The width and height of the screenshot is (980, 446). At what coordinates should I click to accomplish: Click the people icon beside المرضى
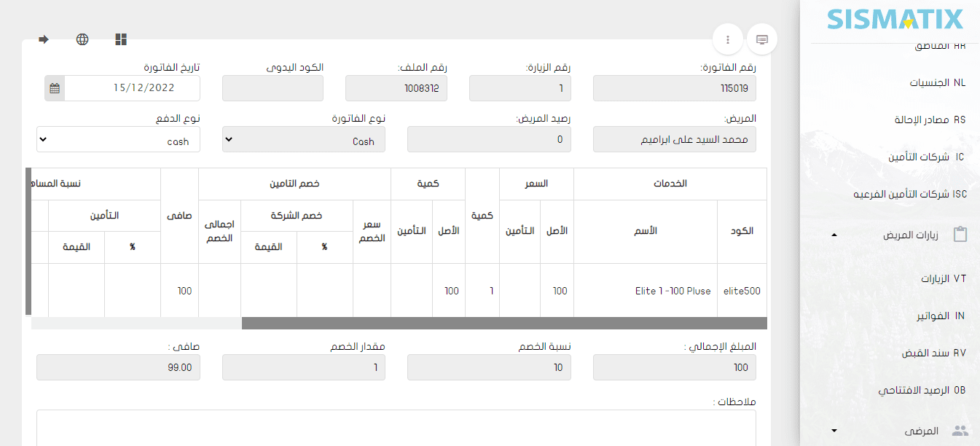pyautogui.click(x=960, y=431)
